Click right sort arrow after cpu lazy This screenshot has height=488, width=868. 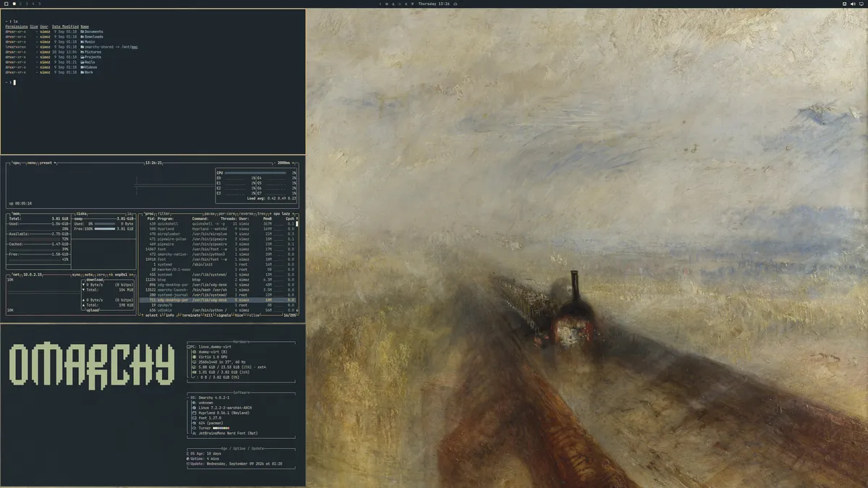[293, 213]
